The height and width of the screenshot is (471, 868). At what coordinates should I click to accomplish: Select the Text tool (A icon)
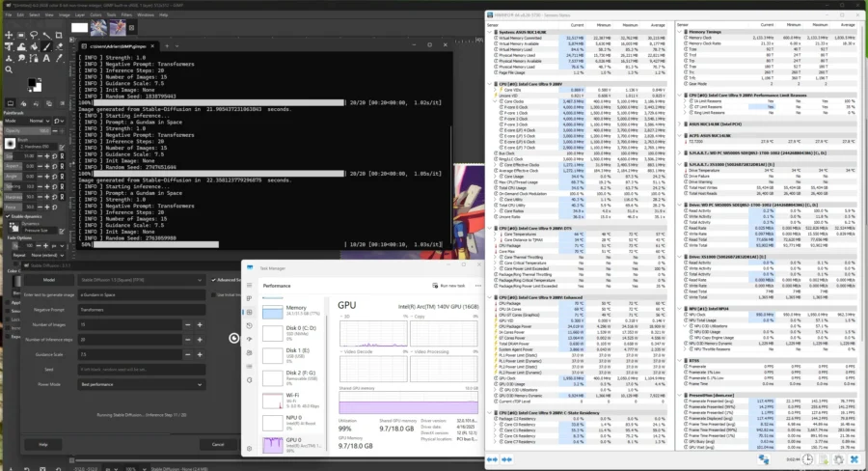click(x=46, y=58)
